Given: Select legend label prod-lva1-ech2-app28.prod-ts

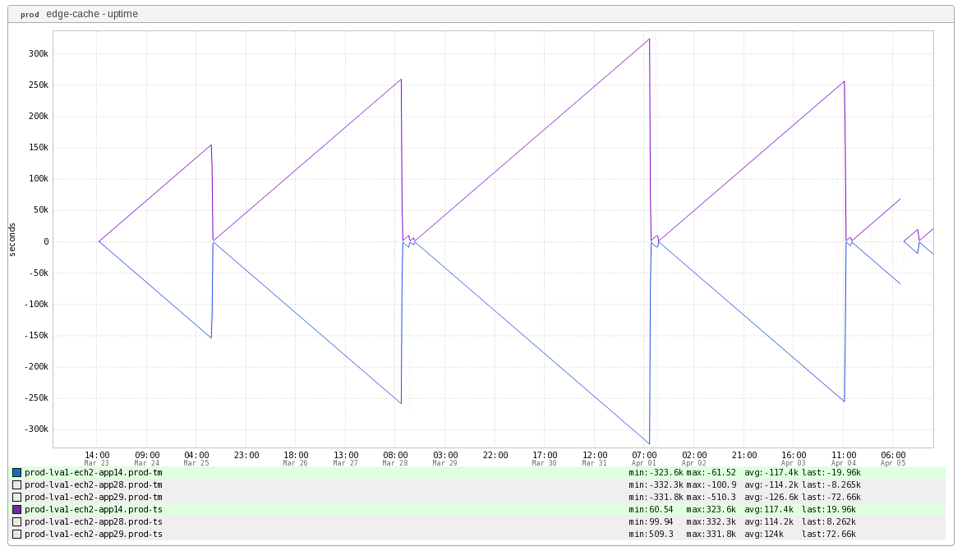Looking at the screenshot, I should 93,521.
